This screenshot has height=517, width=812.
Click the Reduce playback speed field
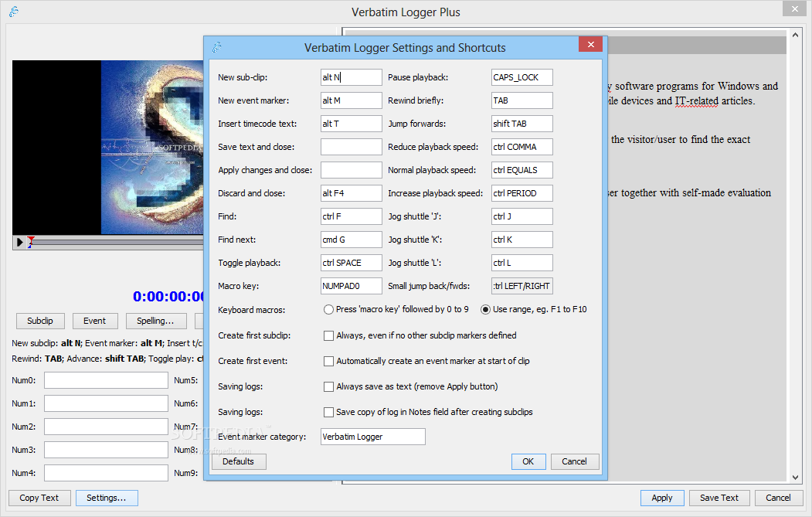522,147
